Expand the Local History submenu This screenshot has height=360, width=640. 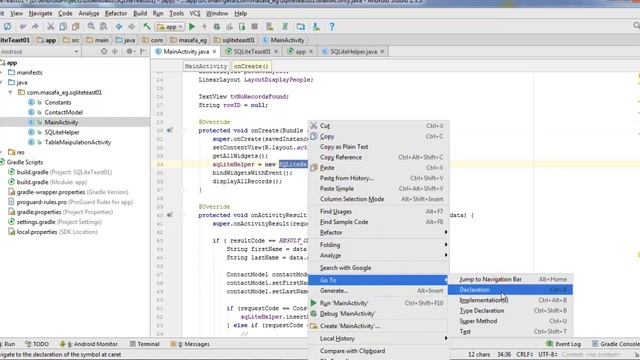[379, 338]
